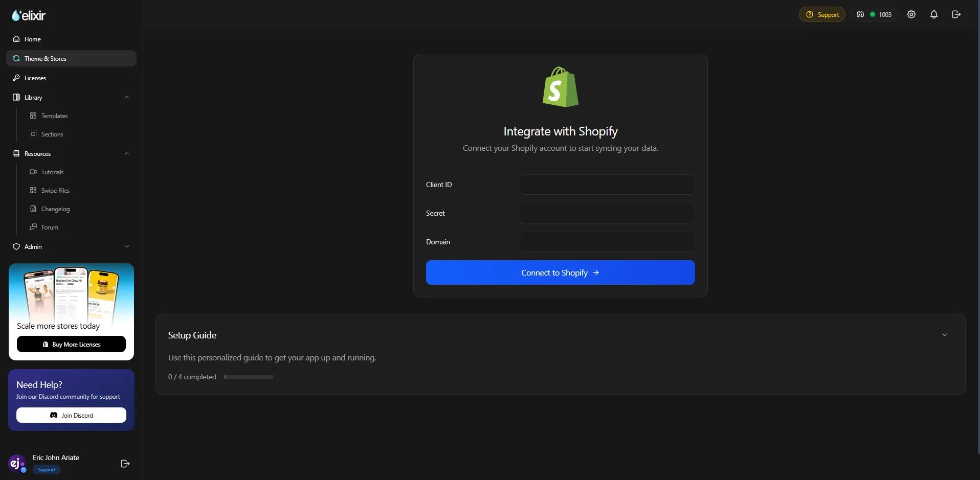Click the Resources icon
This screenshot has width=980, height=480.
click(16, 153)
